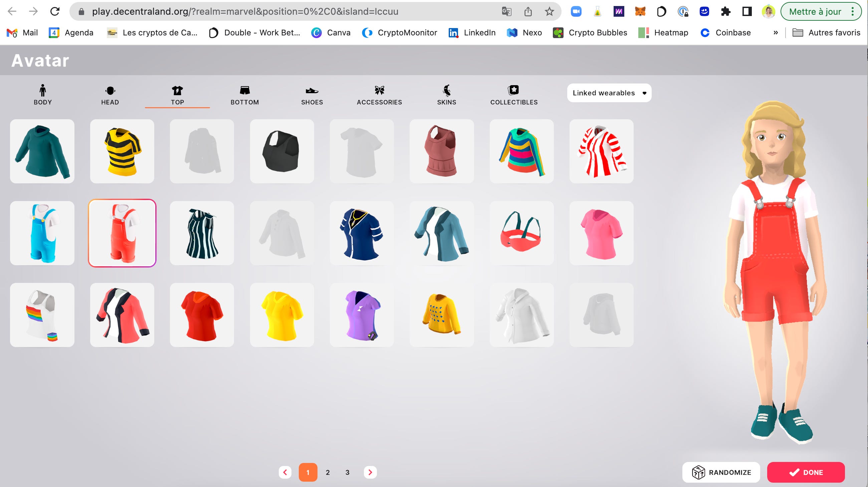The height and width of the screenshot is (487, 868).
Task: Open pagination page 2
Action: [x=328, y=472]
